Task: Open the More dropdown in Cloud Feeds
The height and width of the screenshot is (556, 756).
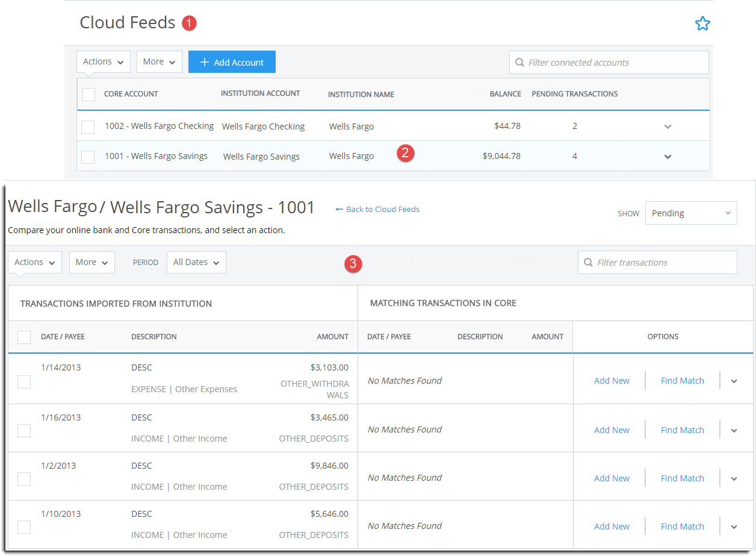Action: point(160,61)
